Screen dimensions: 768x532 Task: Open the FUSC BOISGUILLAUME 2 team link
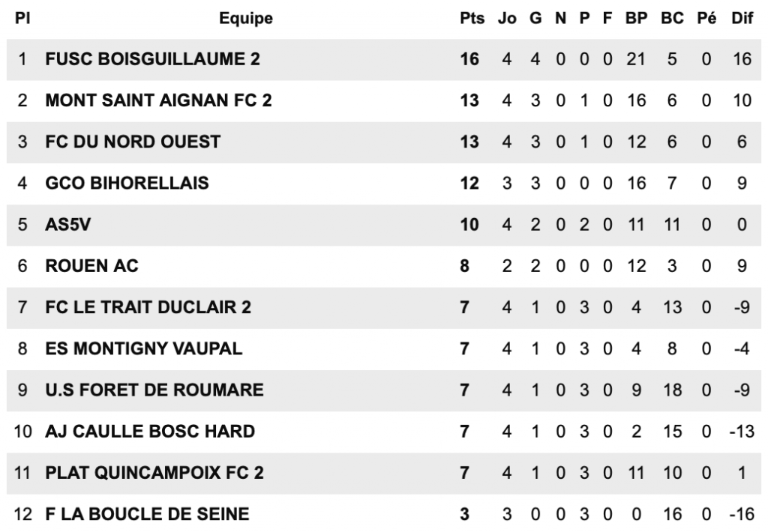click(153, 59)
